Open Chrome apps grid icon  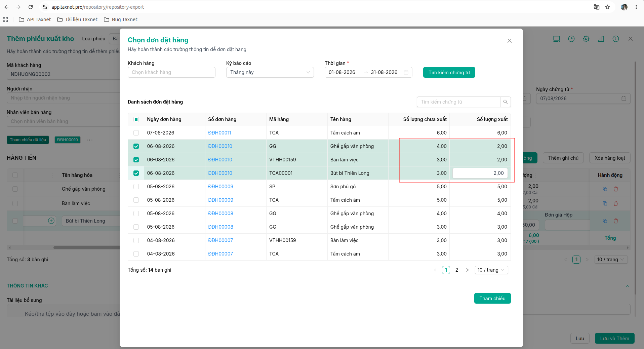click(5, 20)
